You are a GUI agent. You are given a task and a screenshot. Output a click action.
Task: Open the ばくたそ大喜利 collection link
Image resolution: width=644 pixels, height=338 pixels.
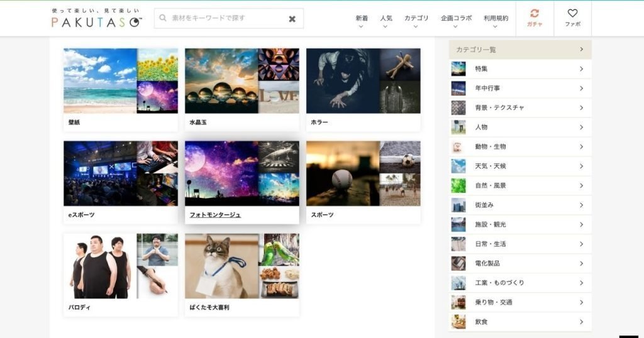pyautogui.click(x=209, y=307)
